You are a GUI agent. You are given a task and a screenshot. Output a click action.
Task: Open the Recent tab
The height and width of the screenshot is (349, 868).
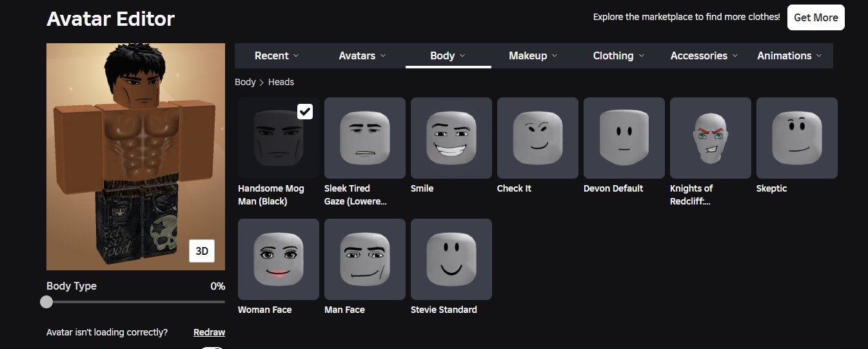tap(277, 55)
